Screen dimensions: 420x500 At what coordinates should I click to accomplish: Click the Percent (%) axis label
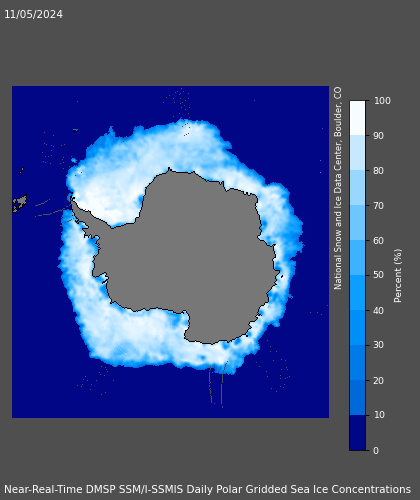(398, 276)
